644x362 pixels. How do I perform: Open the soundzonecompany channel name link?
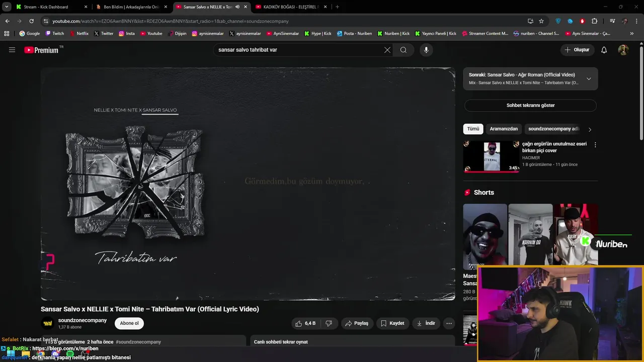83,320
